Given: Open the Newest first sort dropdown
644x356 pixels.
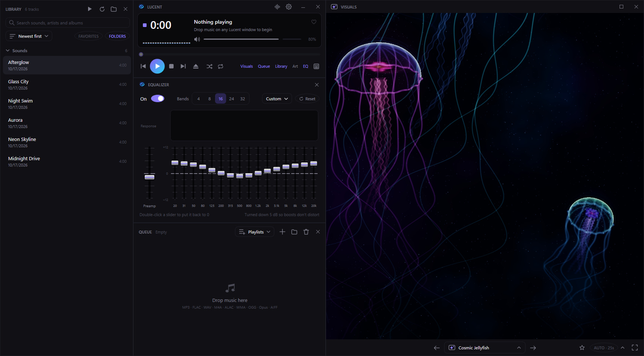Looking at the screenshot, I should 29,36.
